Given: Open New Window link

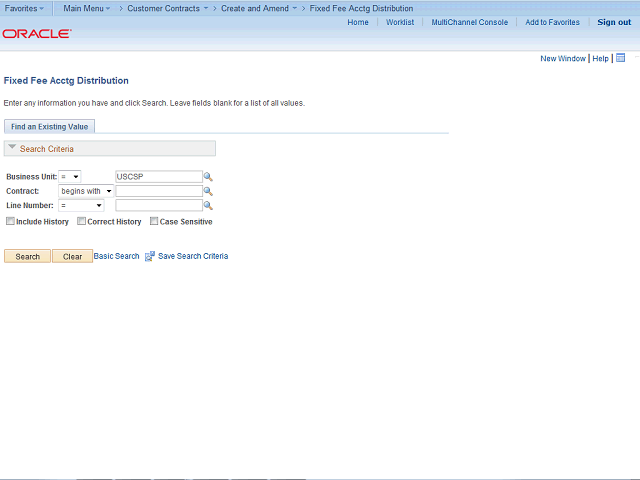Looking at the screenshot, I should 563,58.
